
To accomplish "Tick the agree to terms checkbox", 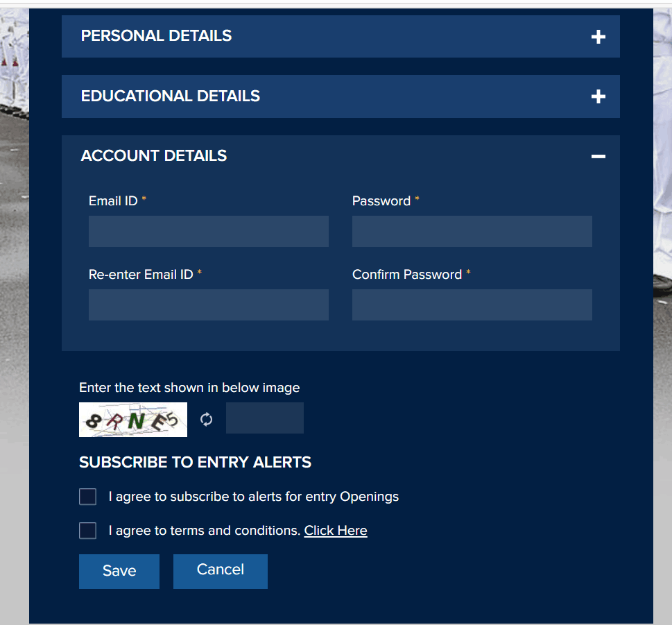I will [87, 531].
